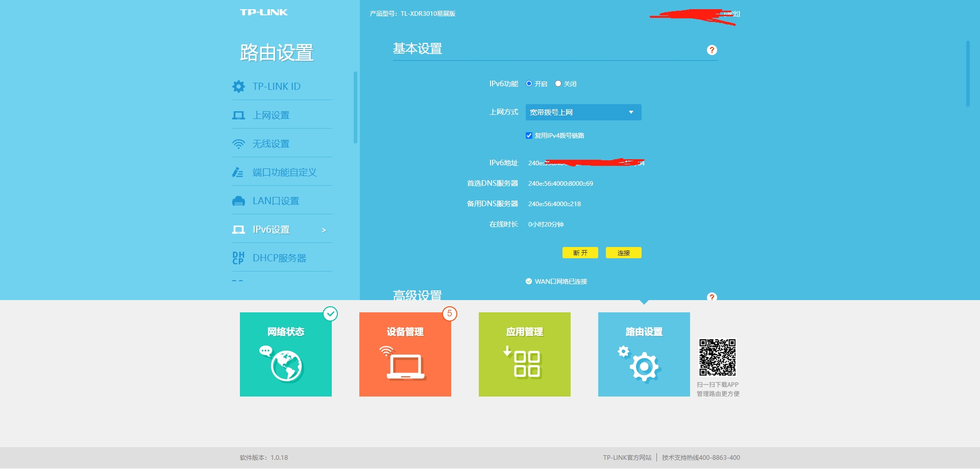The image size is (980, 469).
Task: Click the 基本设置 section heading
Action: (x=418, y=48)
